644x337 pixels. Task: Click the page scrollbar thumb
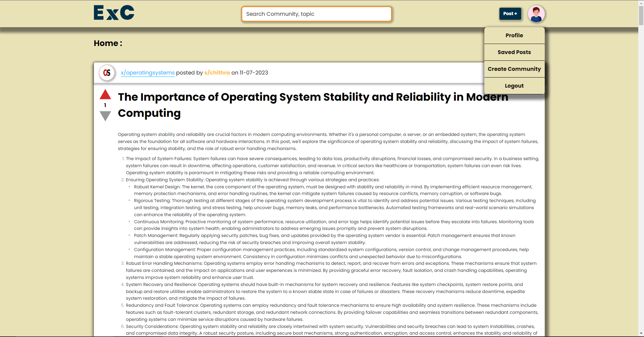[x=641, y=15]
